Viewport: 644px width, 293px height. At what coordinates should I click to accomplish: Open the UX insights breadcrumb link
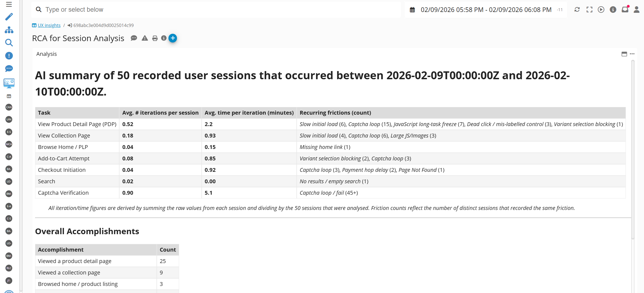(x=49, y=25)
